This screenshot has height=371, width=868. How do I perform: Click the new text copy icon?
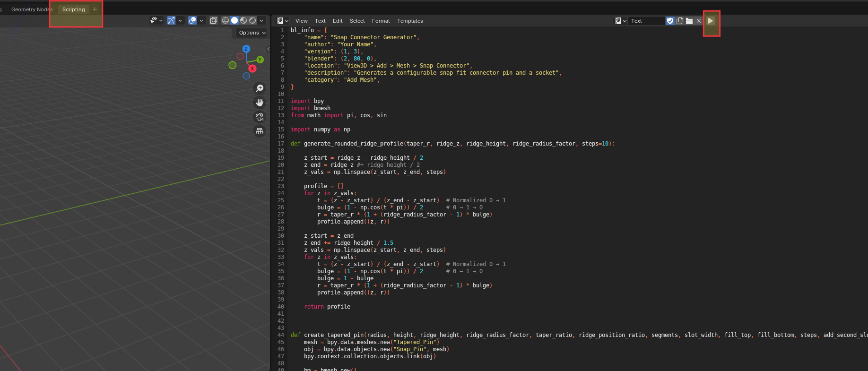680,21
